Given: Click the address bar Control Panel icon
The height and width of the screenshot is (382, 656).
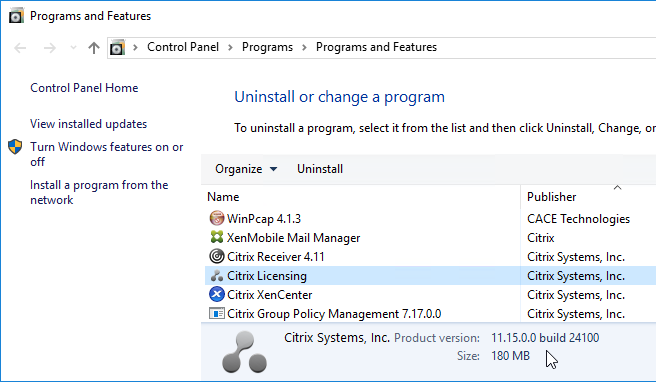Looking at the screenshot, I should coord(118,48).
